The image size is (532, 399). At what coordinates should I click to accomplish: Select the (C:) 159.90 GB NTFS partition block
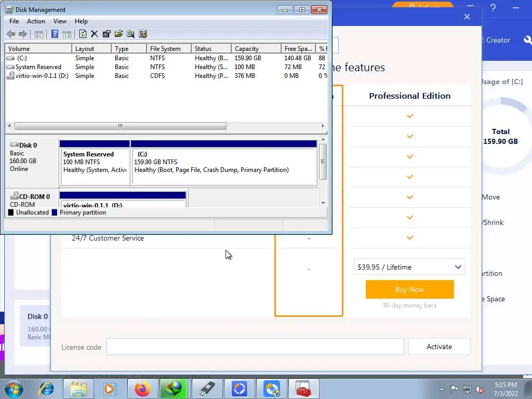[x=224, y=163]
